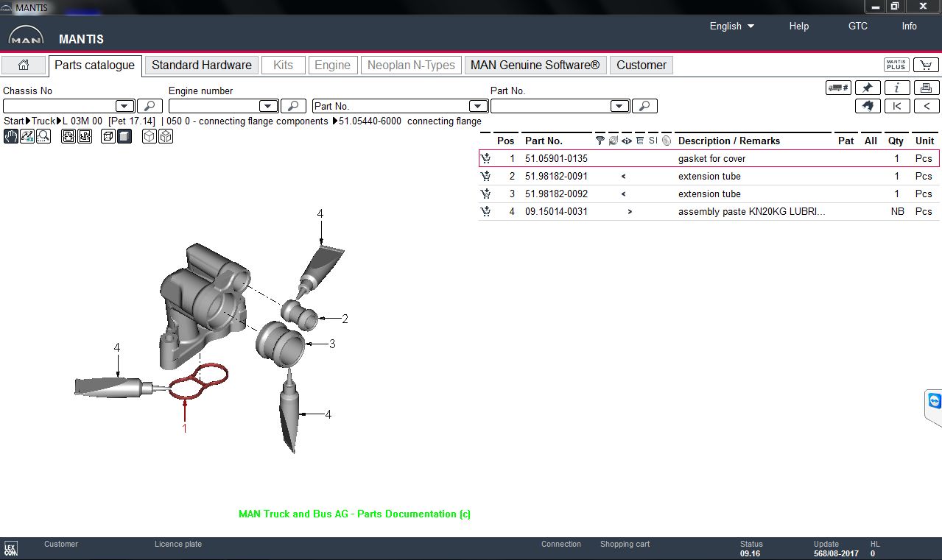
Task: Select row 'gasket for cover'
Action: 709,158
